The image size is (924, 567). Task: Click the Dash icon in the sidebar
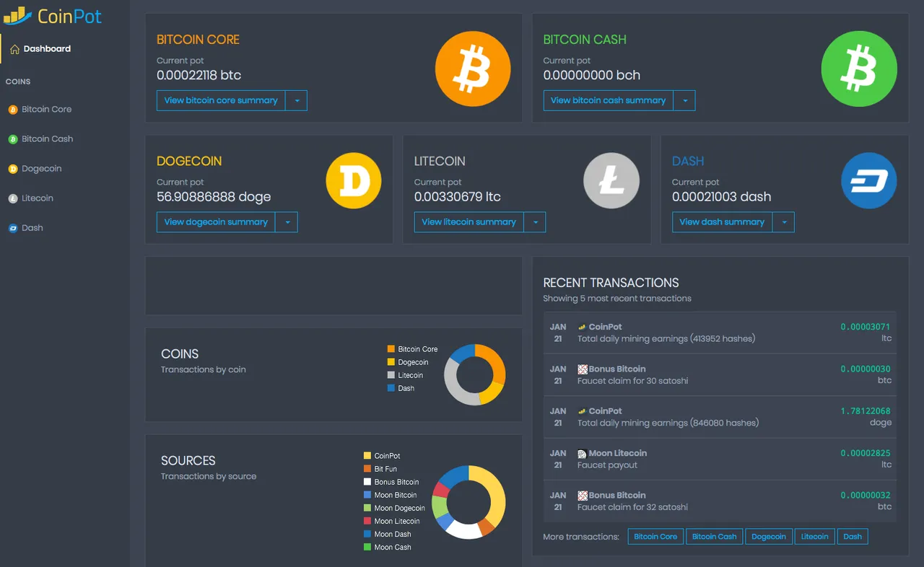click(12, 228)
